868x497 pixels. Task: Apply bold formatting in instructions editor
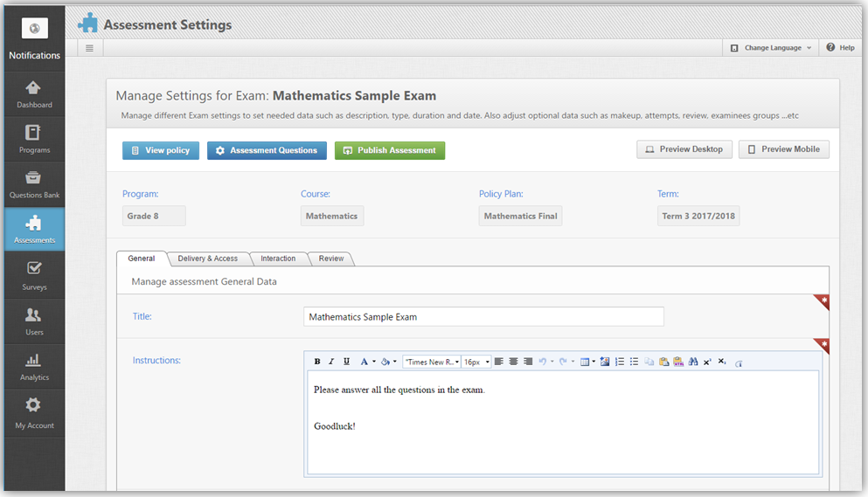point(317,362)
